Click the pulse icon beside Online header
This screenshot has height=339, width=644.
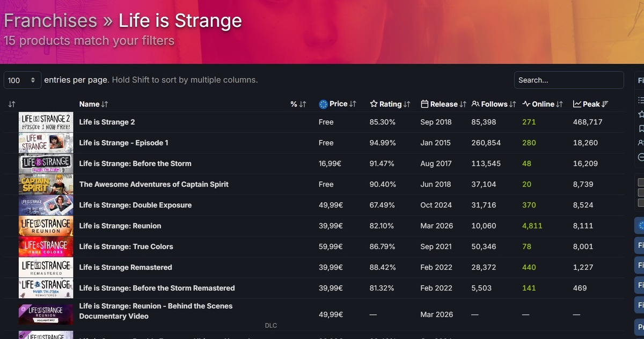526,104
